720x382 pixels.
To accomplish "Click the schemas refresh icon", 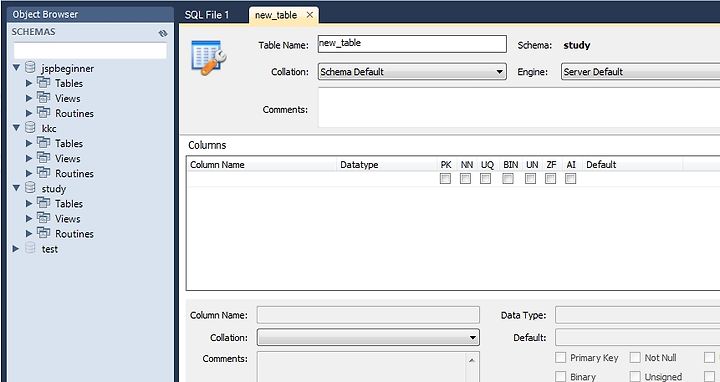I will point(163,33).
